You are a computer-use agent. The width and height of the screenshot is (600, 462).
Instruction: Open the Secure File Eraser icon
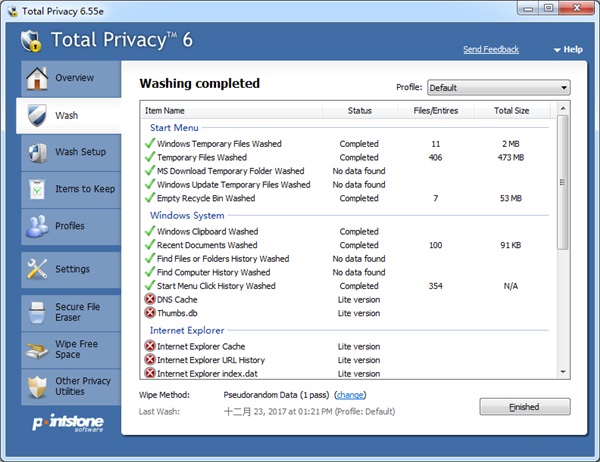tap(37, 312)
